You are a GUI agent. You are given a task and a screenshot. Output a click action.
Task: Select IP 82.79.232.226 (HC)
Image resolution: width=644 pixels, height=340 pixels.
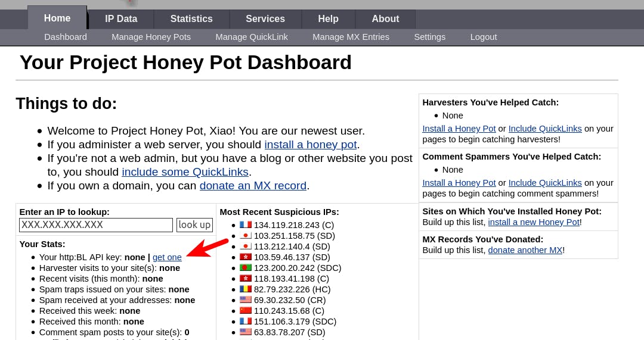(x=292, y=289)
